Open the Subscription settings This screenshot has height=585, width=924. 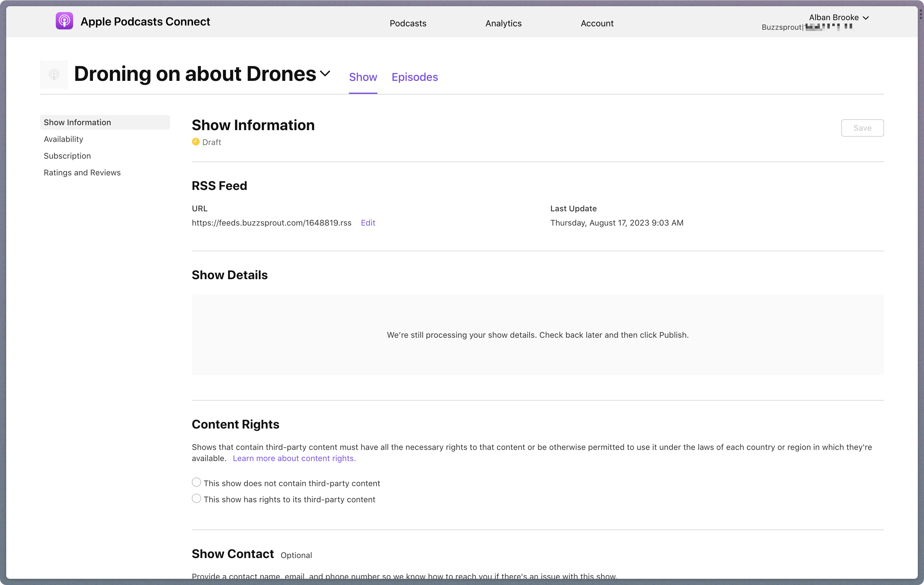click(67, 156)
